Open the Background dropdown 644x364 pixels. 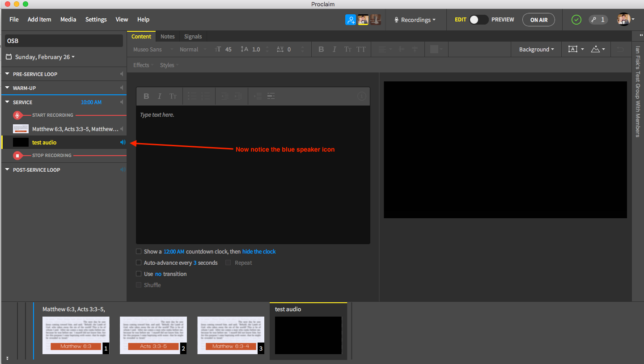click(x=537, y=50)
